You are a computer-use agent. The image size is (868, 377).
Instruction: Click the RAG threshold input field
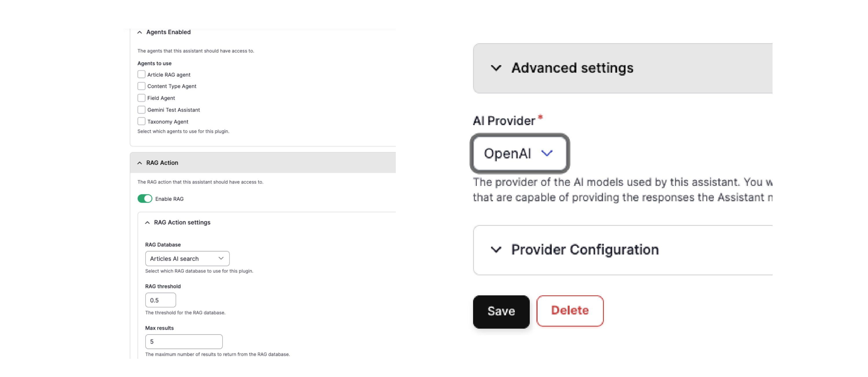(160, 300)
